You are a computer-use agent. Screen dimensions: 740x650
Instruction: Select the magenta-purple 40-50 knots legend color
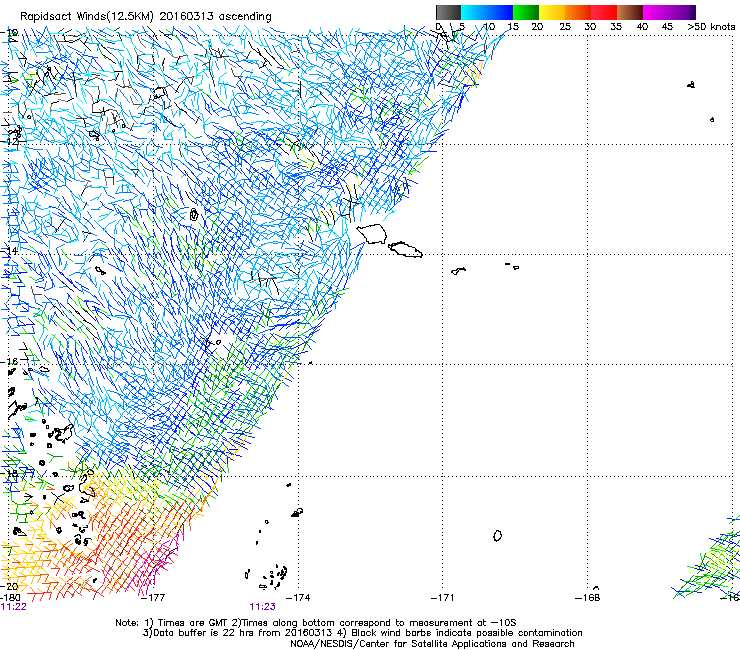[669, 12]
